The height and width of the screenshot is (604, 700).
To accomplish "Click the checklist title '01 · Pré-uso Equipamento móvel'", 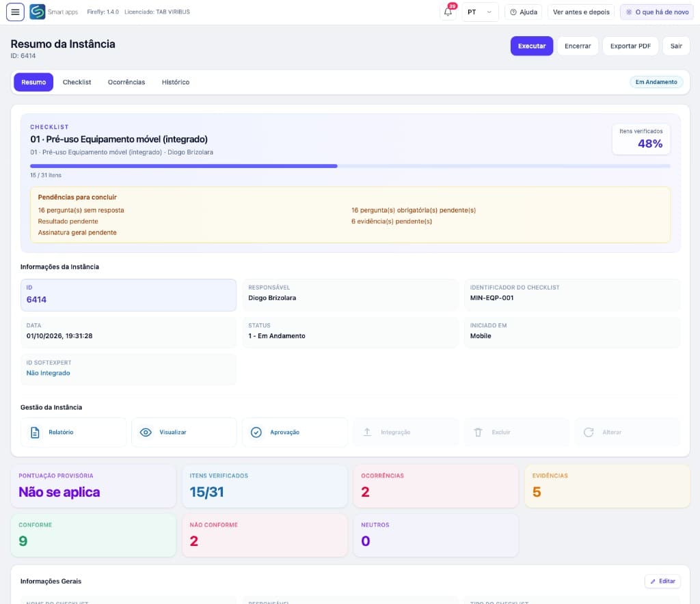I will (x=119, y=139).
